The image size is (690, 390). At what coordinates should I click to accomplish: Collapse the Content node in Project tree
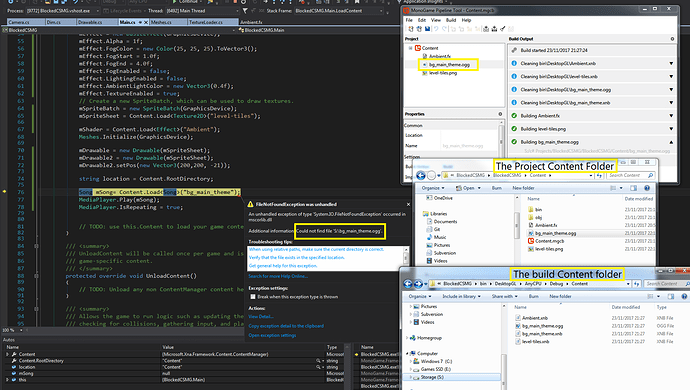tap(410, 48)
